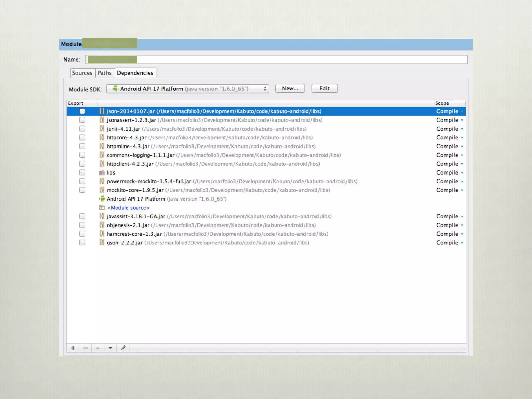Click the Move Up arrow icon
Image resolution: width=532 pixels, height=399 pixels.
coord(98,348)
